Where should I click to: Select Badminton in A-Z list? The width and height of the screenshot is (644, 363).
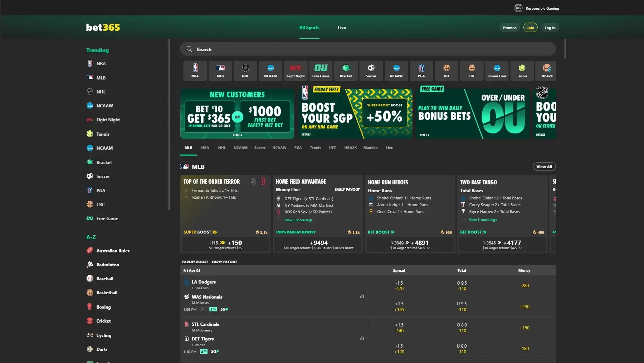click(103, 265)
